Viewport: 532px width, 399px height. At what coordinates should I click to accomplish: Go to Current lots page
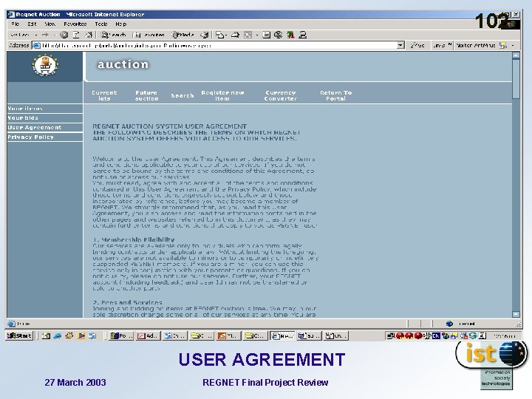pyautogui.click(x=104, y=95)
